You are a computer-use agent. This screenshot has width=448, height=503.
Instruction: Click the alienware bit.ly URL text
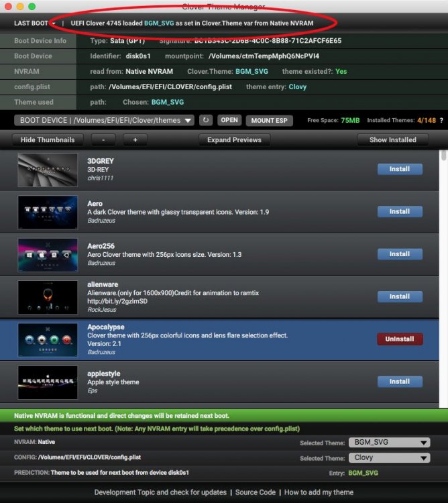pos(117,301)
